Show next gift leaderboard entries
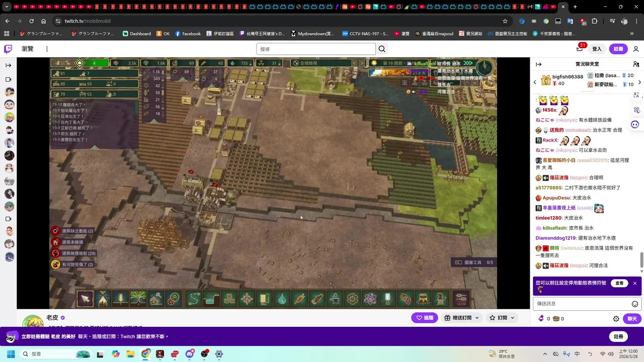The image size is (644, 362). 639,82
